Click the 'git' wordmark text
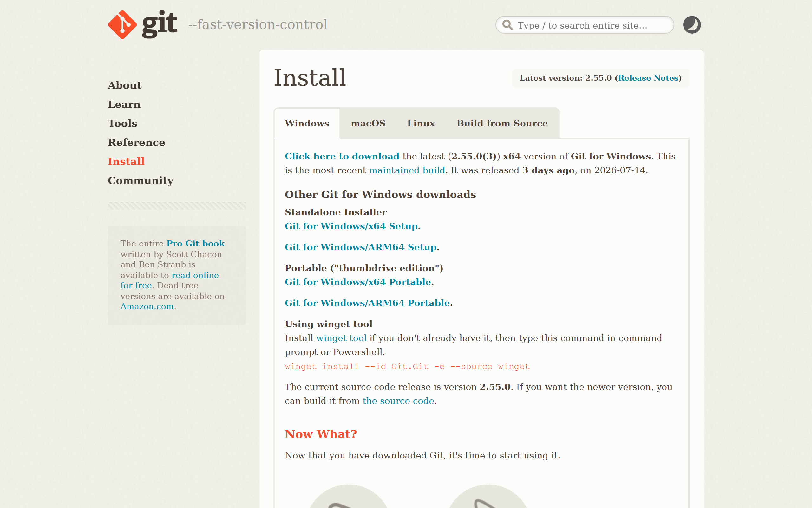 159,24
